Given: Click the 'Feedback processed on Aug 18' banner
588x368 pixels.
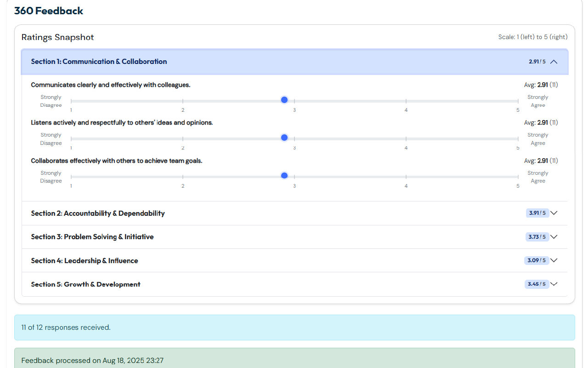Looking at the screenshot, I should pos(294,360).
